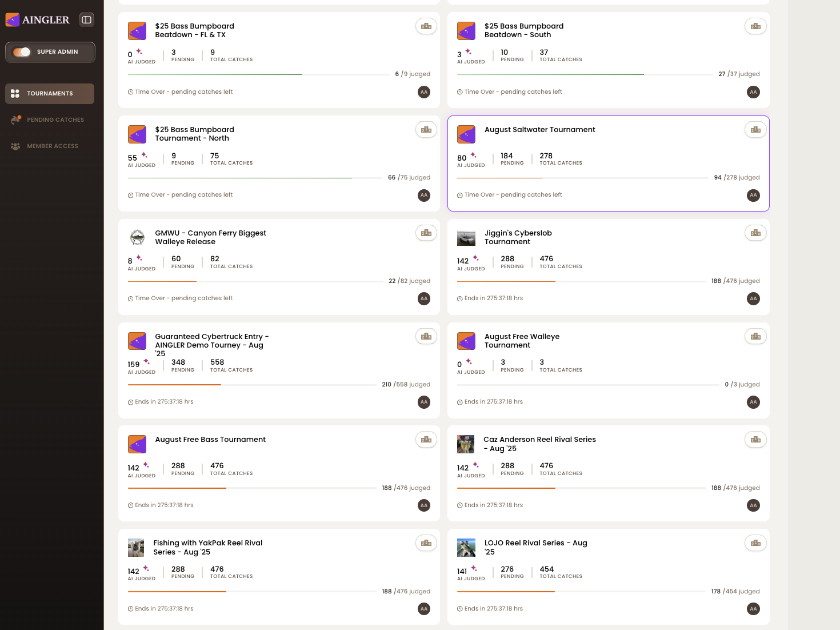
Task: Click the AINGLER logo
Action: point(38,20)
